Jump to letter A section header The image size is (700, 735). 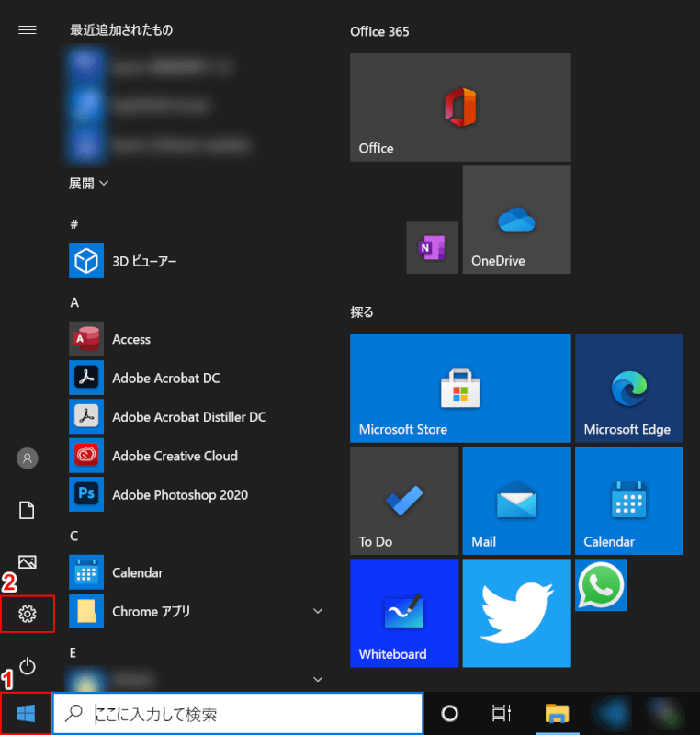pos(74,301)
